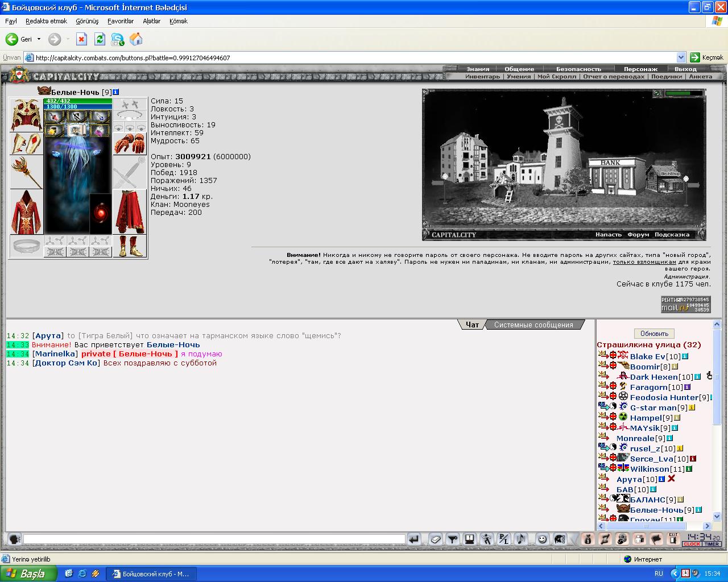
Task: Click the eraser clear-chat icon
Action: 435,539
